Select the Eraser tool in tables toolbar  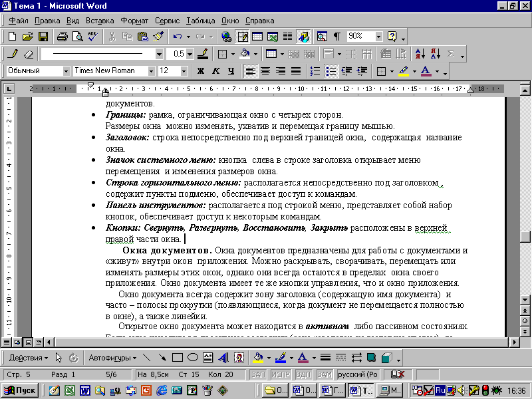28,54
